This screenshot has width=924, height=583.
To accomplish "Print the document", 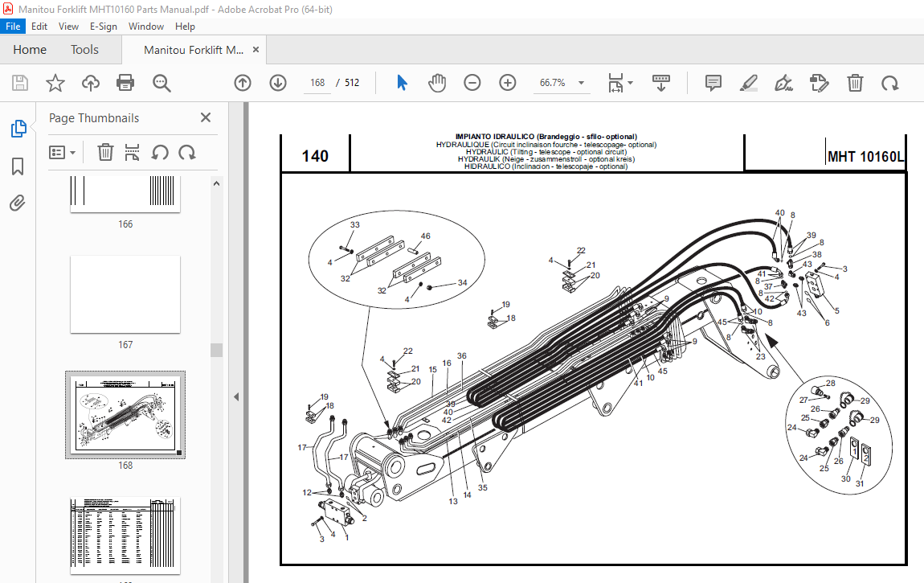I will click(125, 83).
